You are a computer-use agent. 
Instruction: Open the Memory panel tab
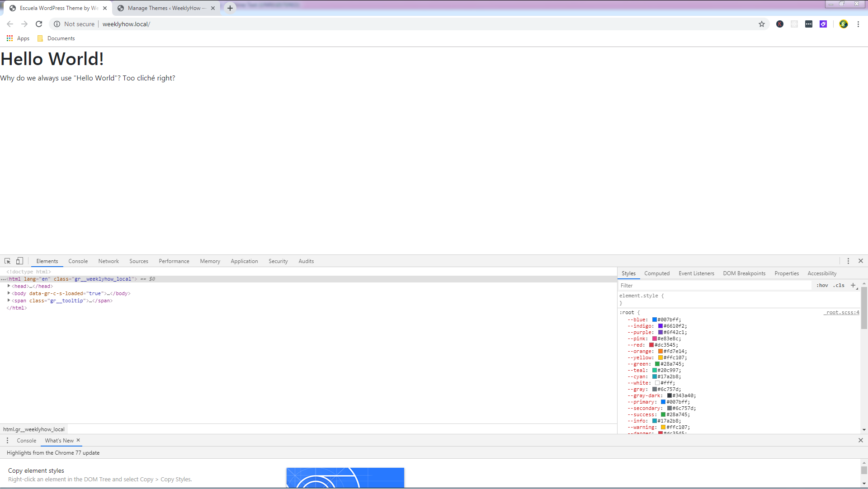click(x=210, y=261)
